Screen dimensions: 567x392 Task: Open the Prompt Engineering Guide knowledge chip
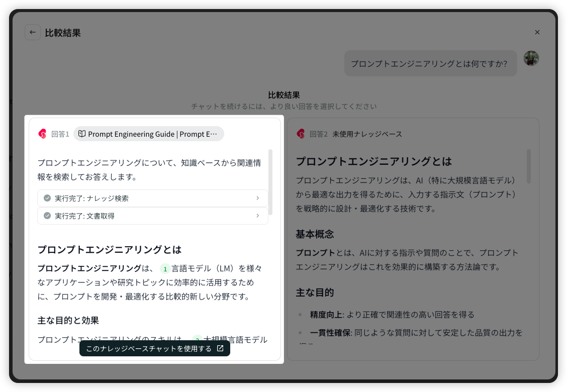coord(149,134)
